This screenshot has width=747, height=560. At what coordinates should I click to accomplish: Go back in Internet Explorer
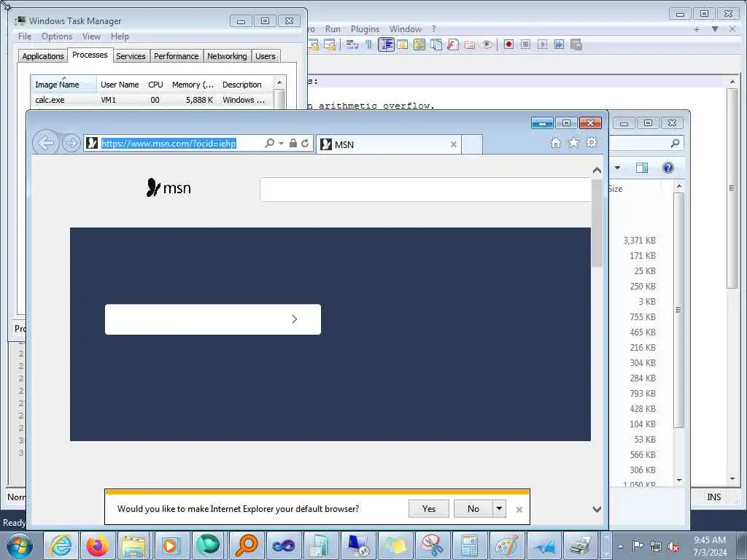pos(46,143)
